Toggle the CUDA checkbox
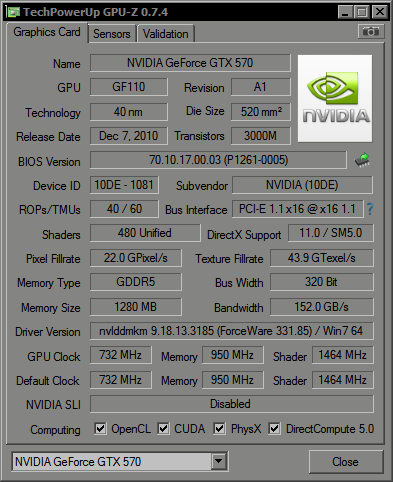393x482 pixels. 163,429
